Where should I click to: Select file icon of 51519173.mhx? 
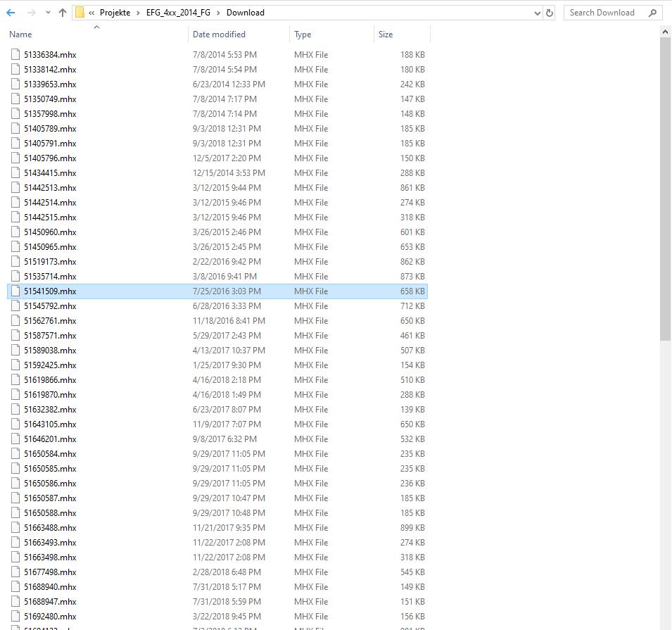(15, 262)
